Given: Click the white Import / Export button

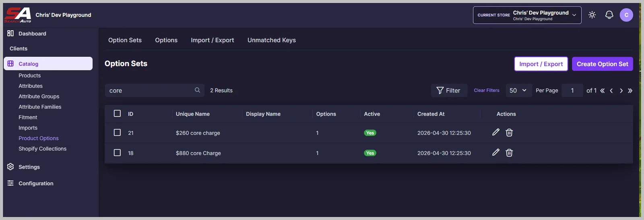Looking at the screenshot, I should [541, 64].
